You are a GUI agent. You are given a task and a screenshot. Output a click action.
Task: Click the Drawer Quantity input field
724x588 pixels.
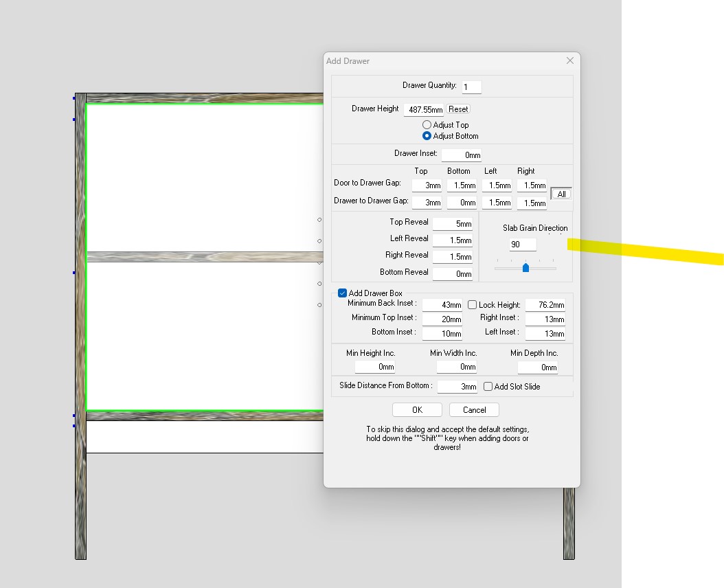point(472,87)
